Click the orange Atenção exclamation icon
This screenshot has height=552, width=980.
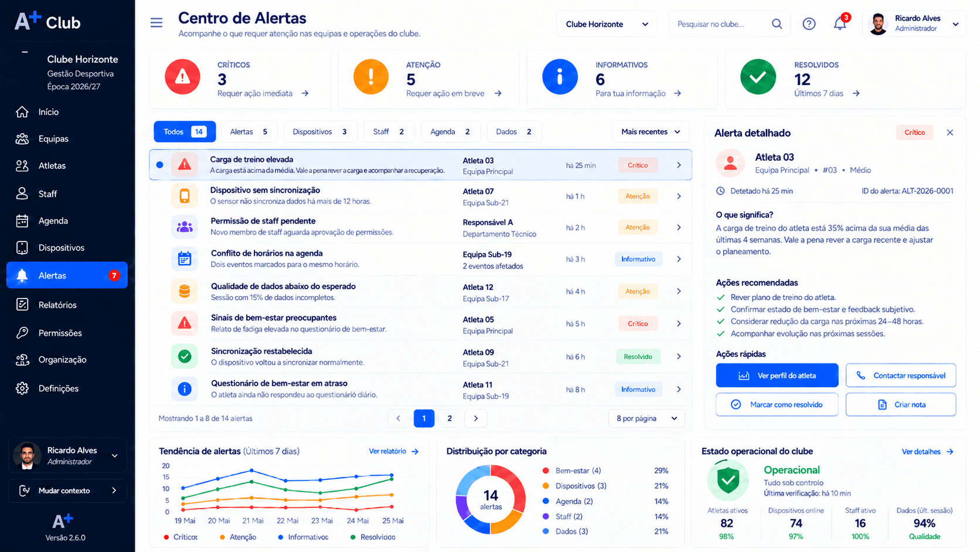coord(371,77)
